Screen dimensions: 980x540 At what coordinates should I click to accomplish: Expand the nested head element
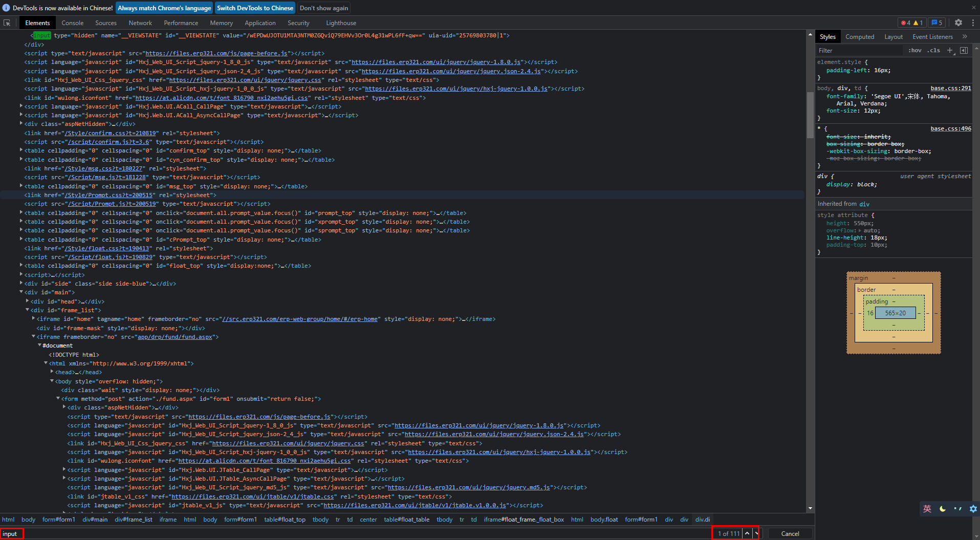52,372
